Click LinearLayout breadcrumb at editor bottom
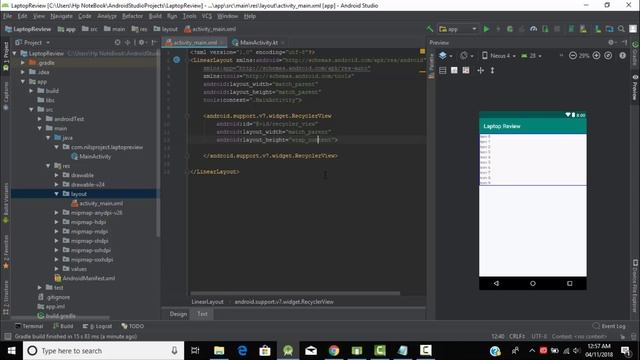The image size is (640, 360). (207, 302)
